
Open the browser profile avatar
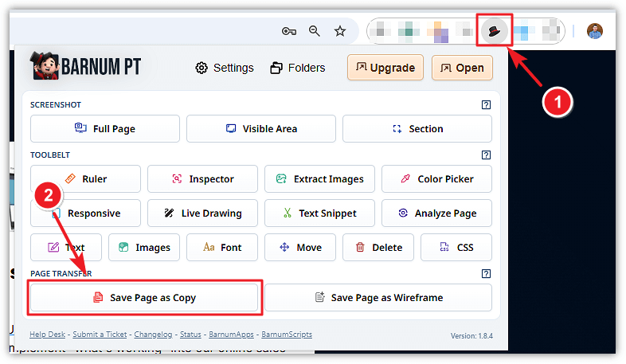(594, 31)
